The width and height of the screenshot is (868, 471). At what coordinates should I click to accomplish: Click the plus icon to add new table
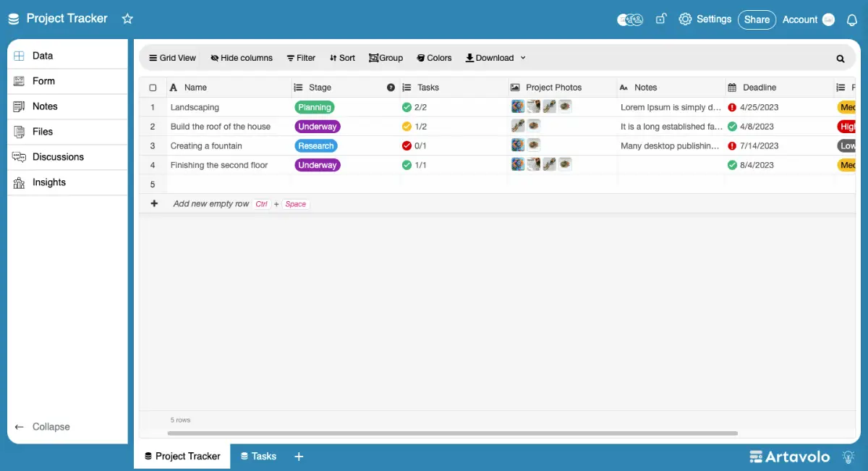(299, 457)
